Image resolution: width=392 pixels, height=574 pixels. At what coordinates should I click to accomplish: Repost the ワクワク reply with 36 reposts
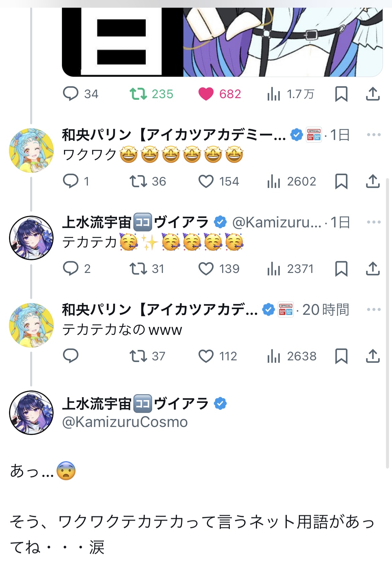(138, 182)
